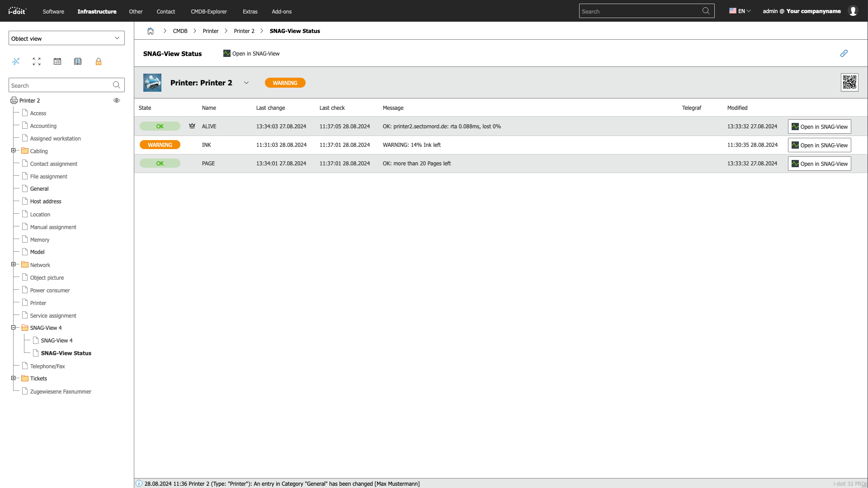The width and height of the screenshot is (868, 488).
Task: Click the calendar icon in sidebar toolbar
Action: pyautogui.click(x=57, y=61)
